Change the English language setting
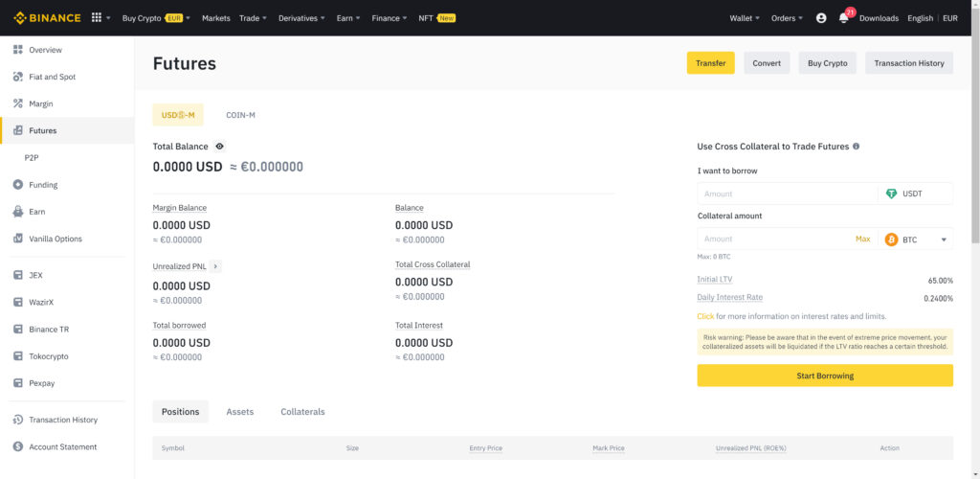The image size is (980, 479). point(920,18)
